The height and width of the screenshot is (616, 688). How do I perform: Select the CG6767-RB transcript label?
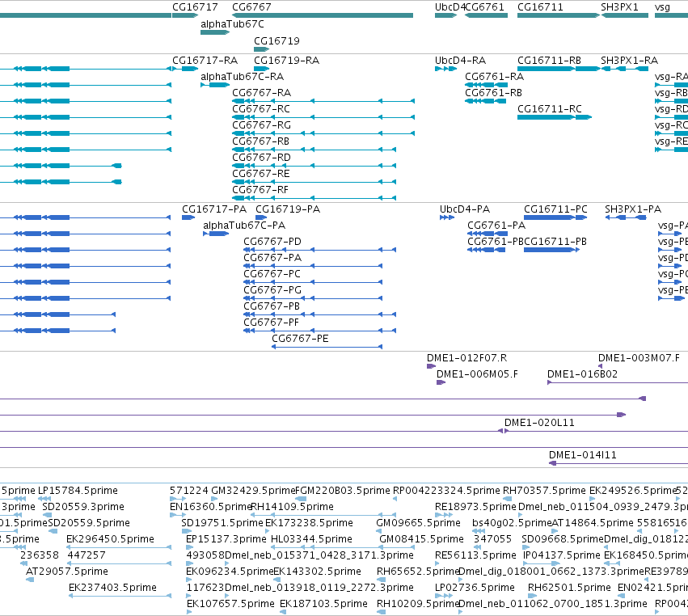[x=260, y=141]
